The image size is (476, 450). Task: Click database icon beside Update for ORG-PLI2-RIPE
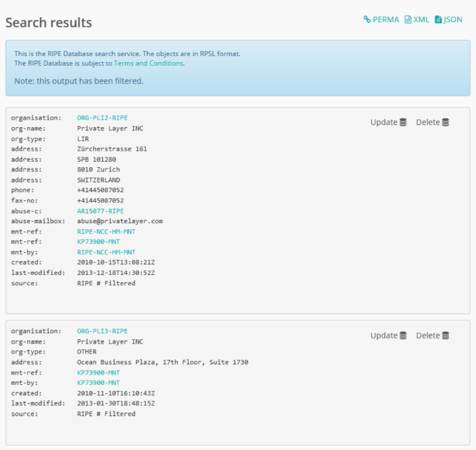click(x=403, y=122)
